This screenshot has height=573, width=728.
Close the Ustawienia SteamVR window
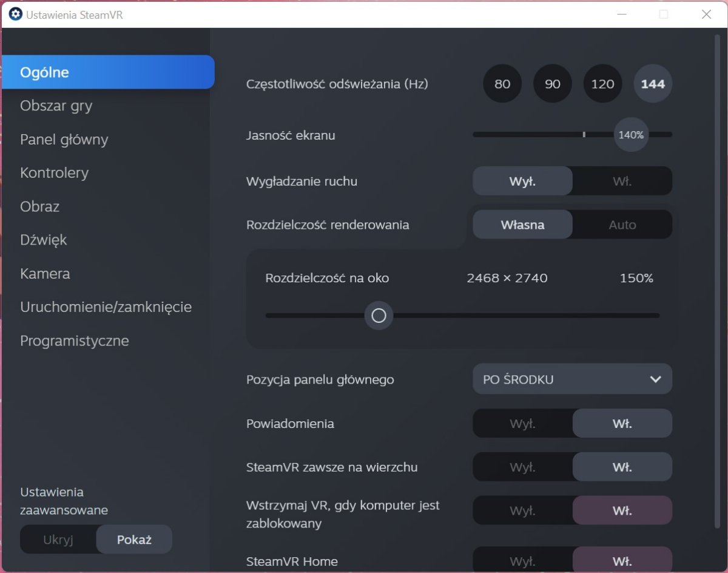[x=706, y=14]
